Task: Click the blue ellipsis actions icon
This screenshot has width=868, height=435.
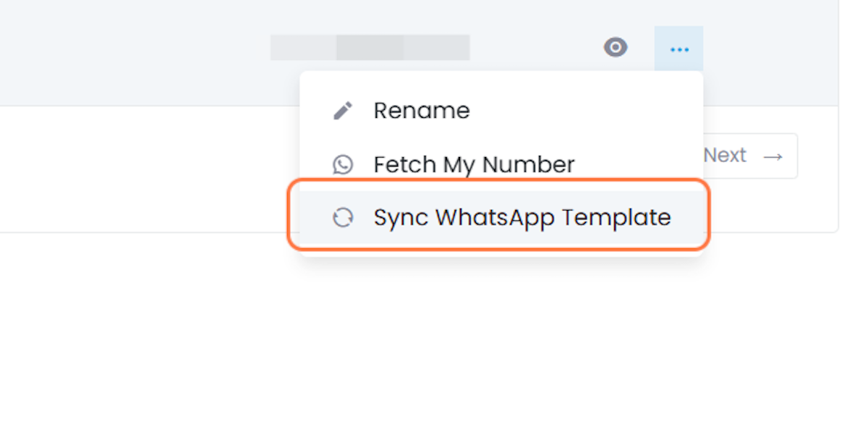Action: (x=678, y=49)
